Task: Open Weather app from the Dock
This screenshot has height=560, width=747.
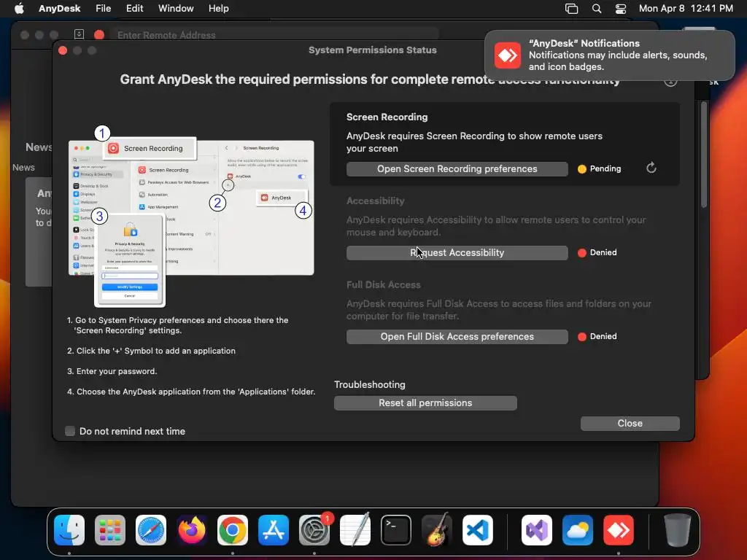Action: (578, 529)
